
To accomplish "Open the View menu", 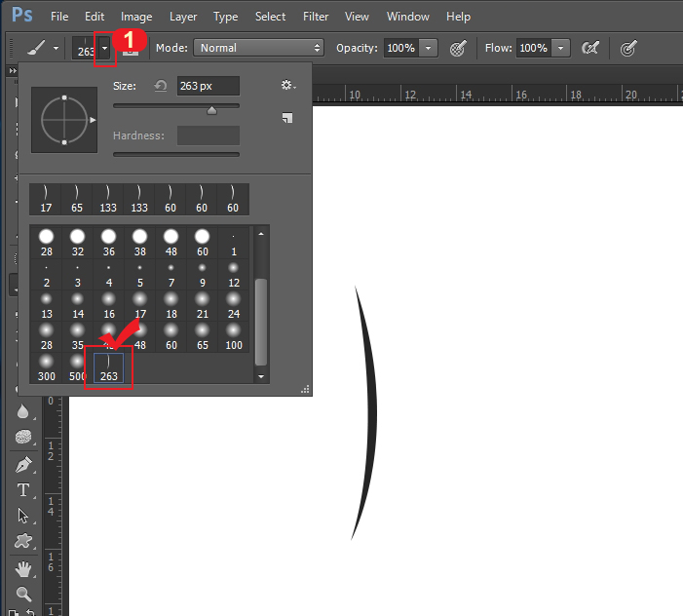I will click(x=357, y=17).
